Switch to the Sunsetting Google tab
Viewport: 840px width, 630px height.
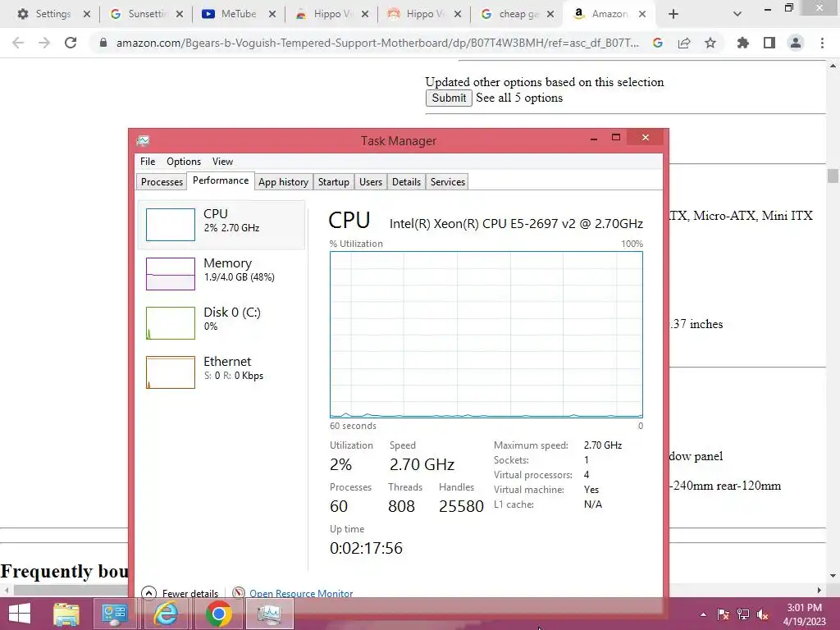click(x=146, y=14)
